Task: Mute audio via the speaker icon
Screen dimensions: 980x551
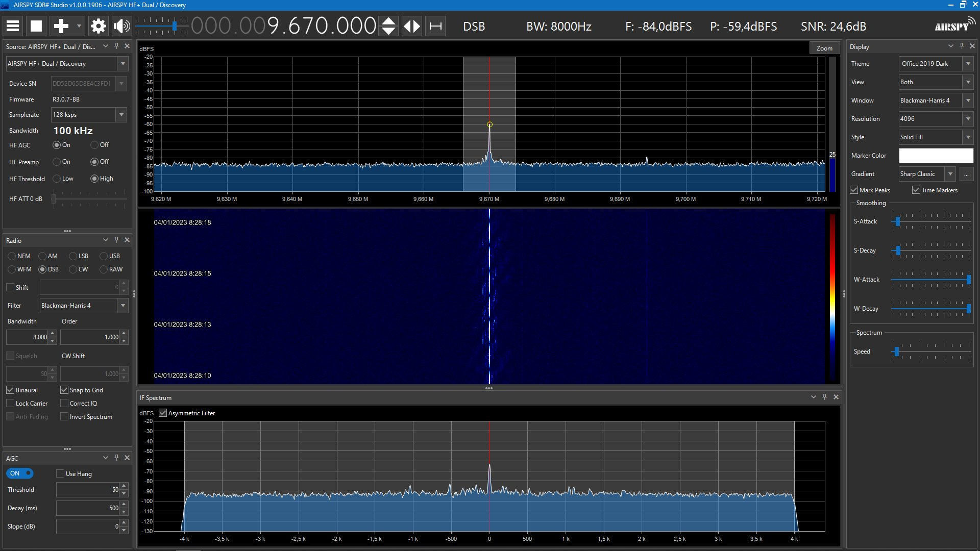Action: (121, 26)
